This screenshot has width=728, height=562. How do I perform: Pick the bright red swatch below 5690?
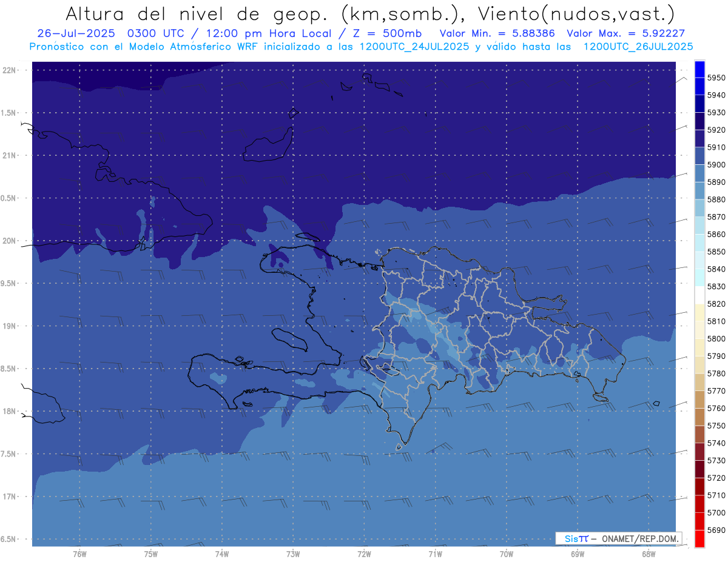coord(699,539)
